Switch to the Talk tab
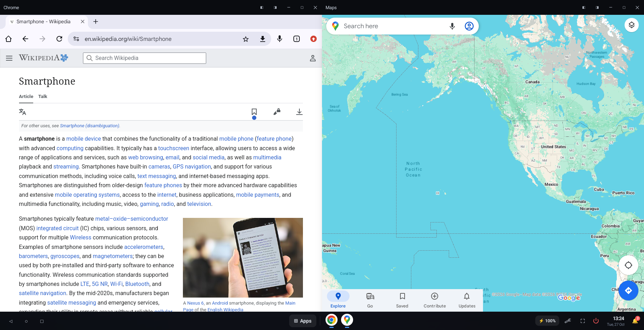This screenshot has height=330, width=644. [43, 96]
